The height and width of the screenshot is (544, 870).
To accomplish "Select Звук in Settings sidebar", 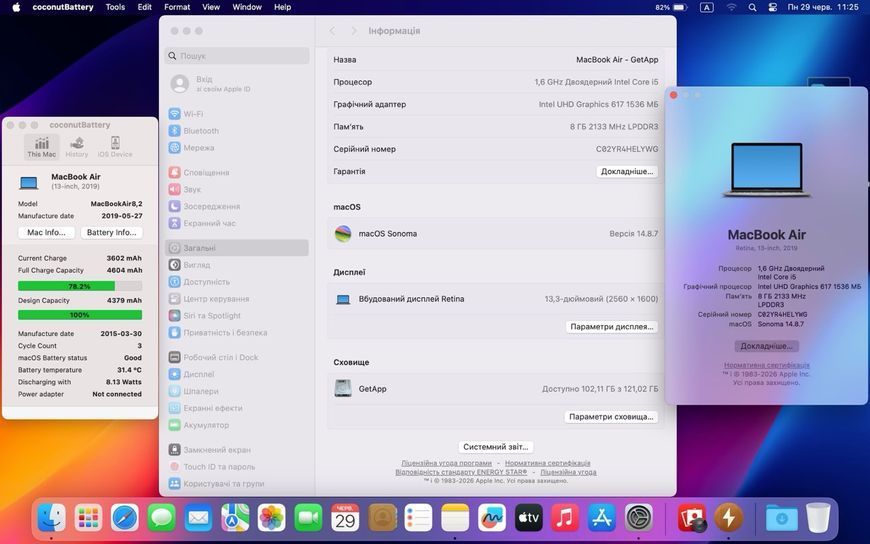I will click(237, 189).
